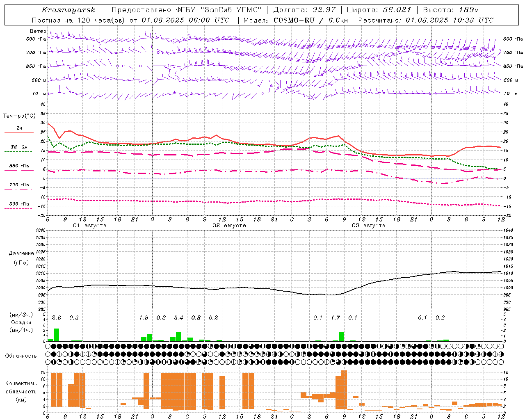Click the 'Ветер' wind panel label
Image resolution: width=525 pixels, height=420 pixels.
tap(38, 31)
